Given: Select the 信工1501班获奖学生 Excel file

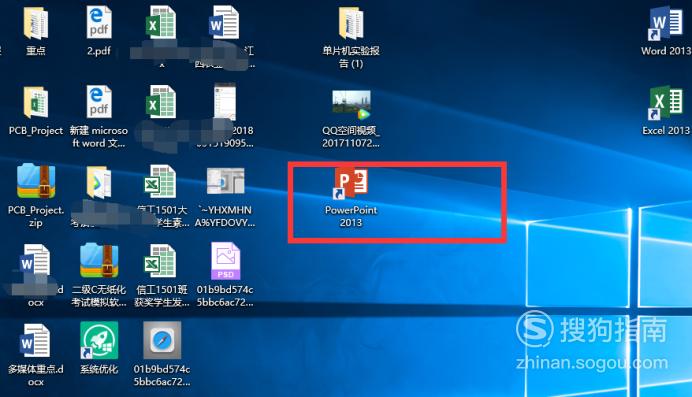Looking at the screenshot, I should pos(161,261).
